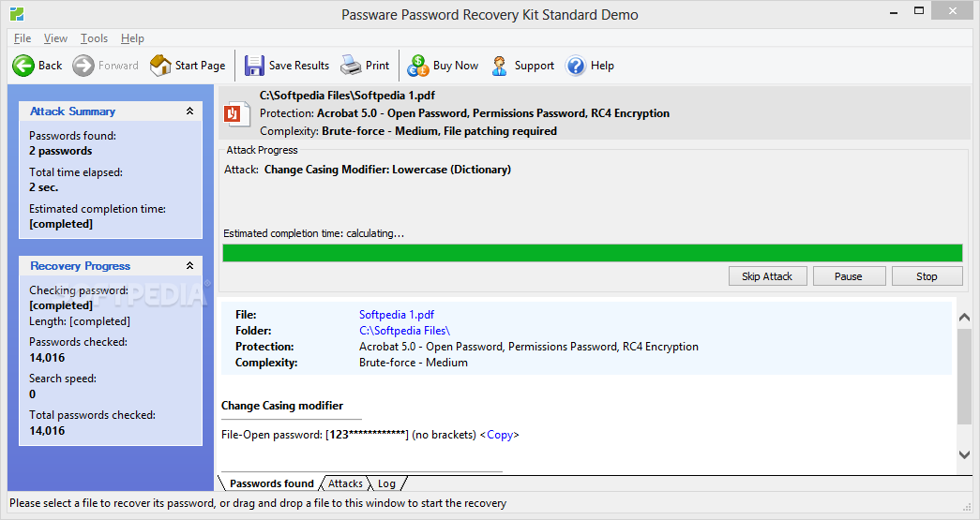
Task: Click the results vertical scrollbar thumb
Action: pyautogui.click(x=964, y=376)
